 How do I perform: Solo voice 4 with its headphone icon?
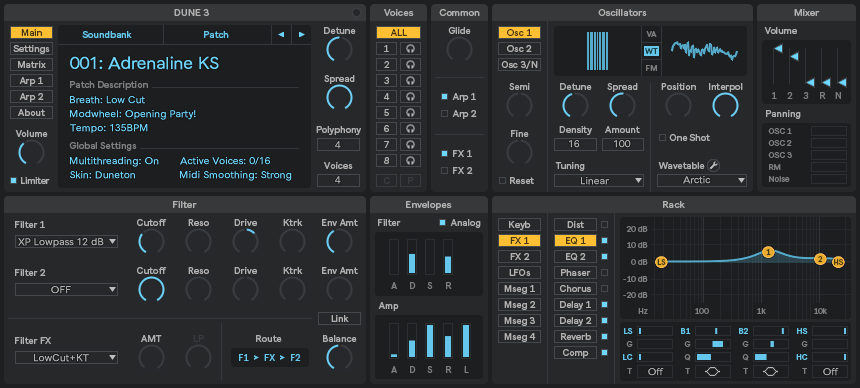coord(410,97)
